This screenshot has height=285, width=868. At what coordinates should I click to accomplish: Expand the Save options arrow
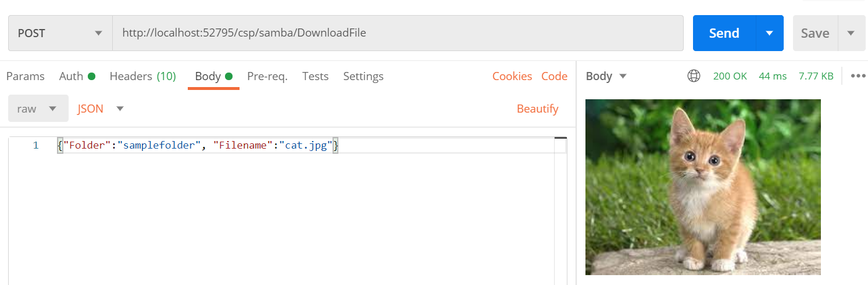coord(851,33)
